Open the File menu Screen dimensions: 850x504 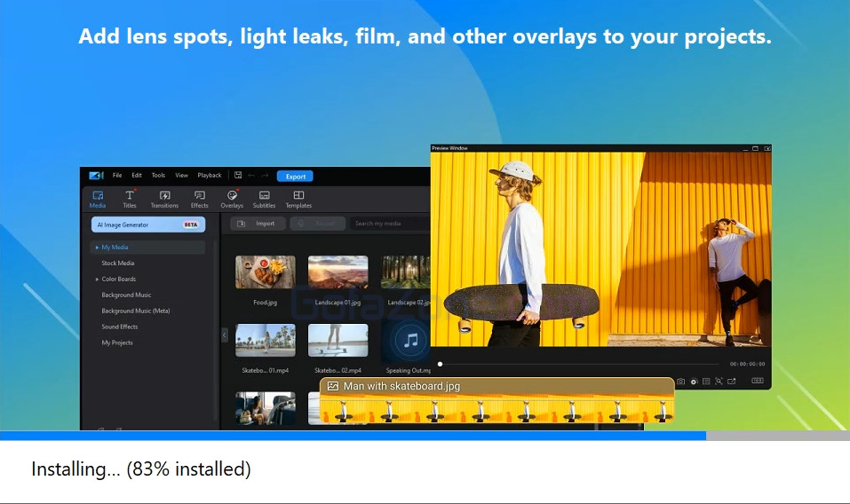coord(117,176)
